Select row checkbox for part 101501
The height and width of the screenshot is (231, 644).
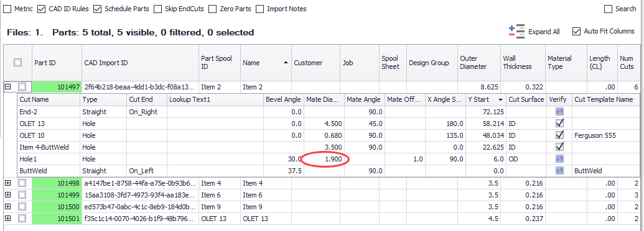click(x=22, y=219)
